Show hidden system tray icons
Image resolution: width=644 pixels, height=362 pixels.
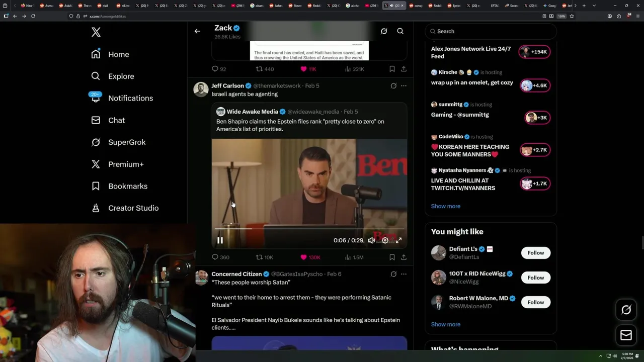tap(600, 356)
